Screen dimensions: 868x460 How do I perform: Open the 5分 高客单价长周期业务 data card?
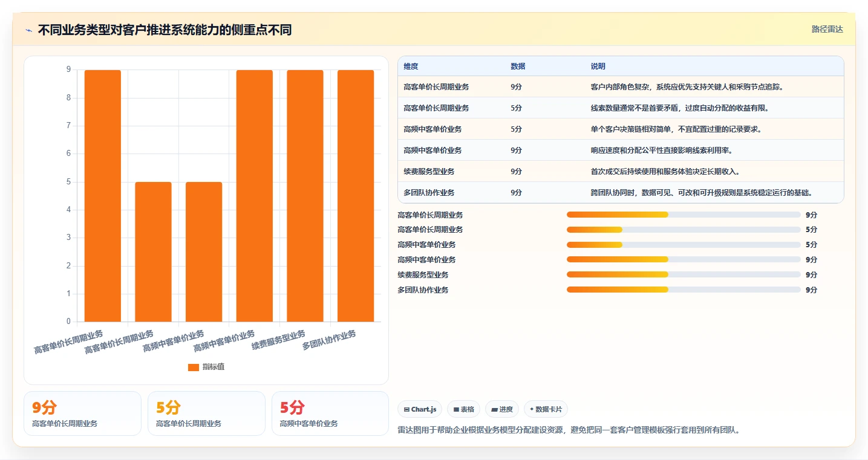(206, 413)
